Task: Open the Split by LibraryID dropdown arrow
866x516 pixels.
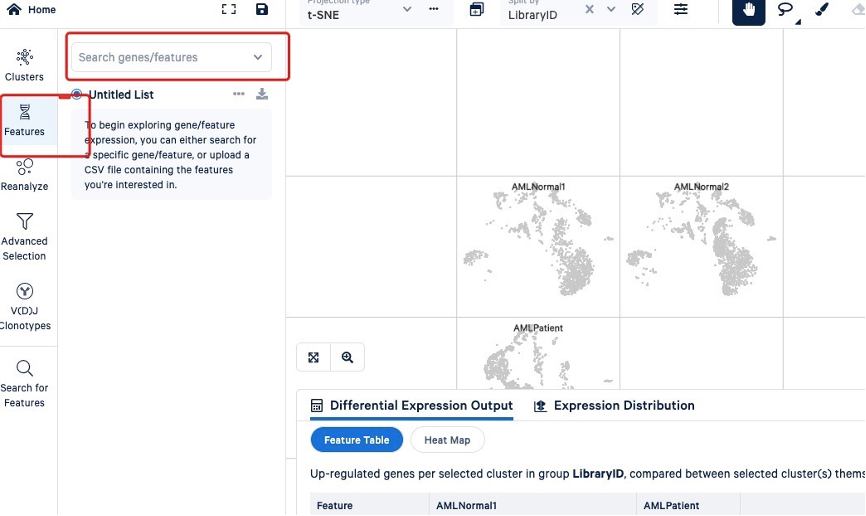Action: coord(611,9)
